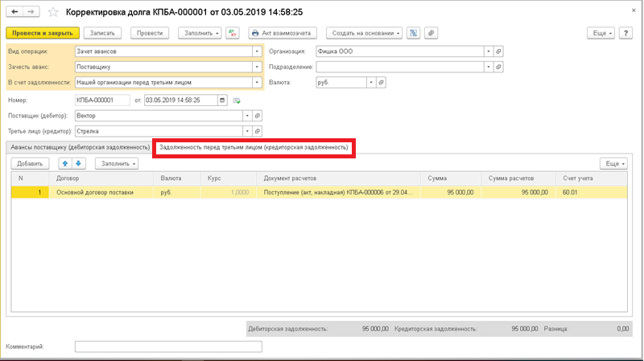This screenshot has height=361, width=644.
Task: Click the Сумма расчетов column header
Action: 518,178
